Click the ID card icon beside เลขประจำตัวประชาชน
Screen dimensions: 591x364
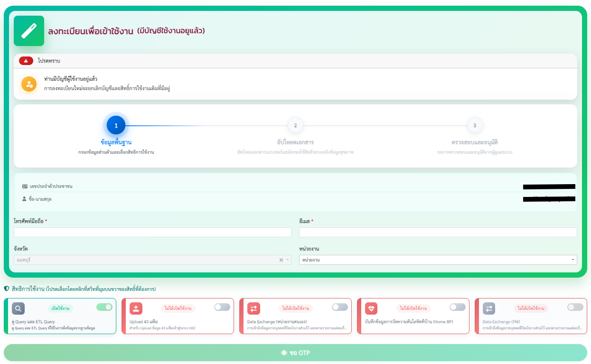click(25, 187)
